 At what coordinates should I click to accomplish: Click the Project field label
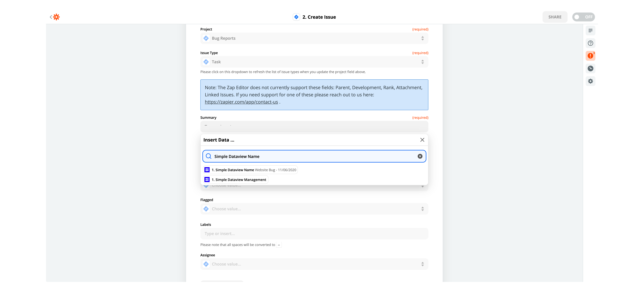(x=206, y=29)
